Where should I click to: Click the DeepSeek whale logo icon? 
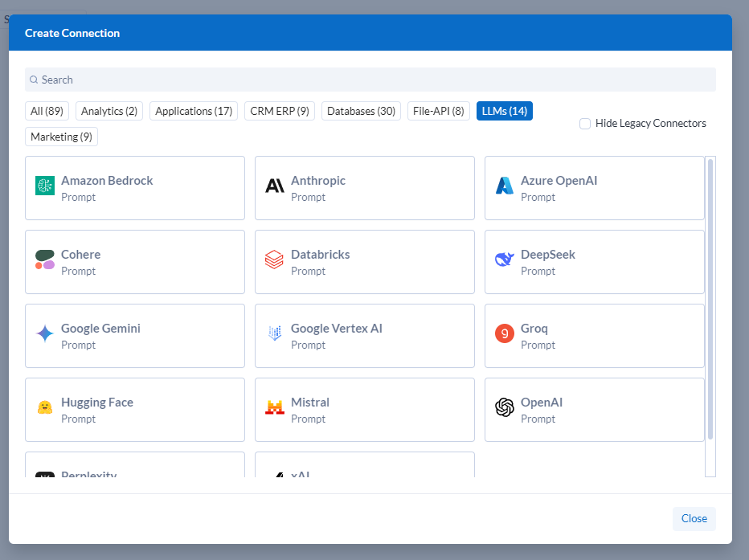[505, 260]
